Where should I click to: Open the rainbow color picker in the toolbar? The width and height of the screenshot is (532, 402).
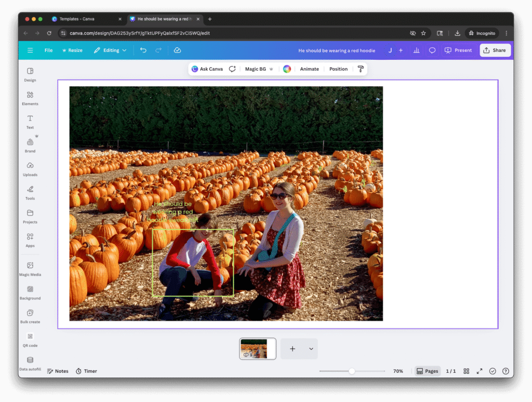[x=288, y=69]
